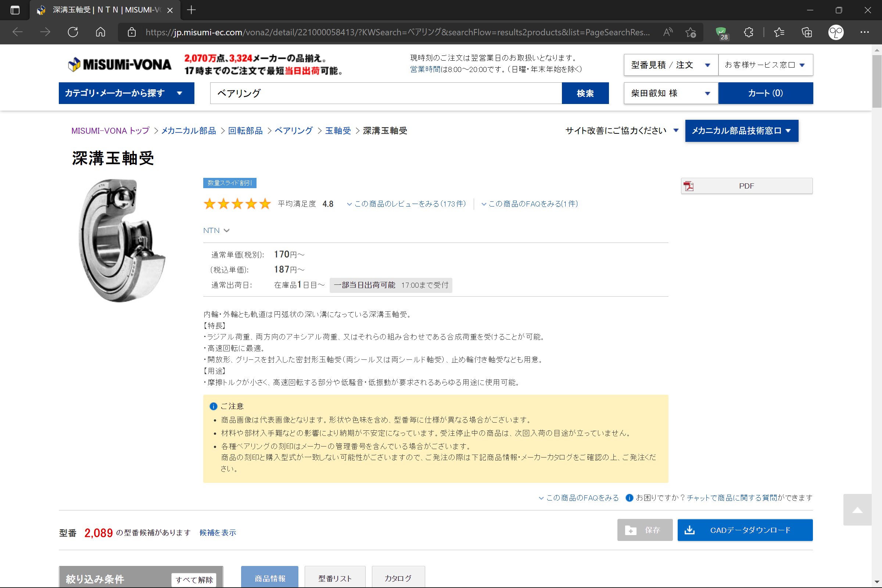Expand サイト改善にご協力ください dropdown
This screenshot has width=882, height=588.
coord(622,130)
